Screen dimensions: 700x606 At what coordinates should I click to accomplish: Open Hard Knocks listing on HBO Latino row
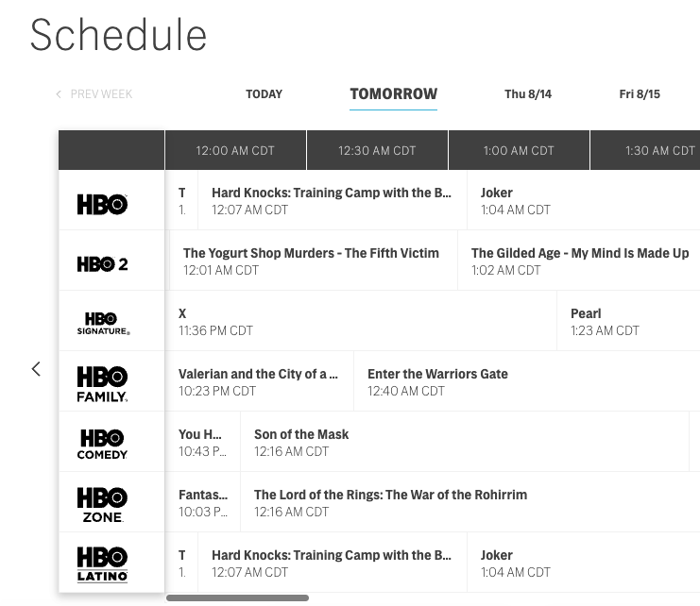click(333, 564)
